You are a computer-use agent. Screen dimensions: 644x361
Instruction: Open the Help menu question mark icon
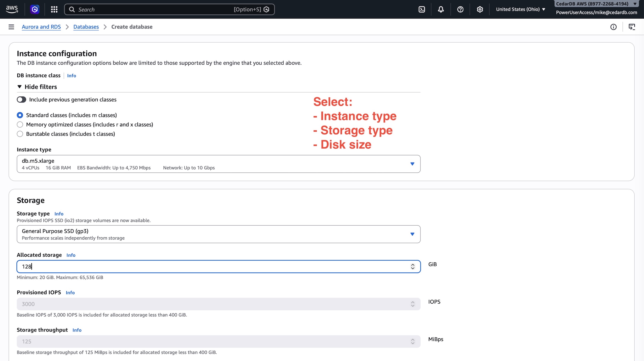point(460,9)
